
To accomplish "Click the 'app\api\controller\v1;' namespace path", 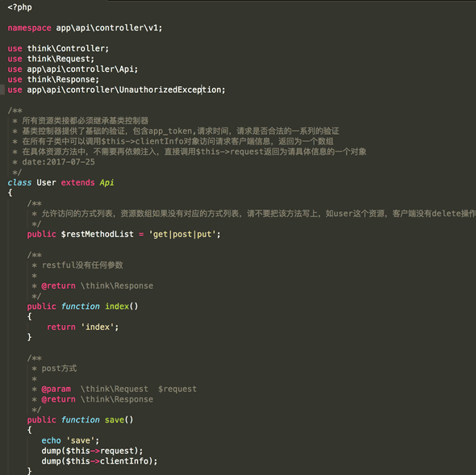I will [109, 28].
